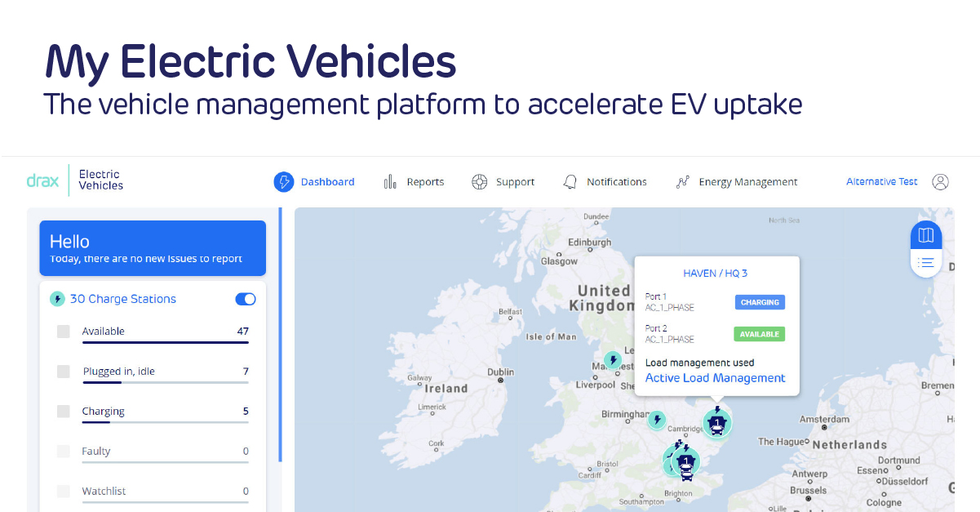Switch to list view icon
The image size is (980, 512).
coord(925,263)
